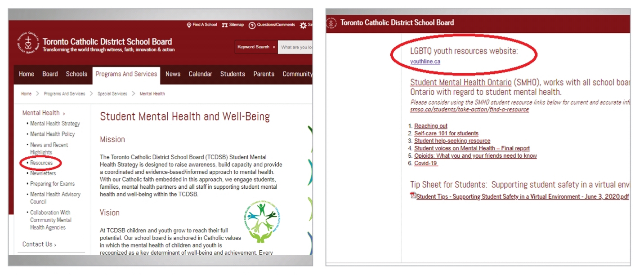Screen dimensions: 644x275
Task: Open the Covid-19 link
Action: point(426,163)
